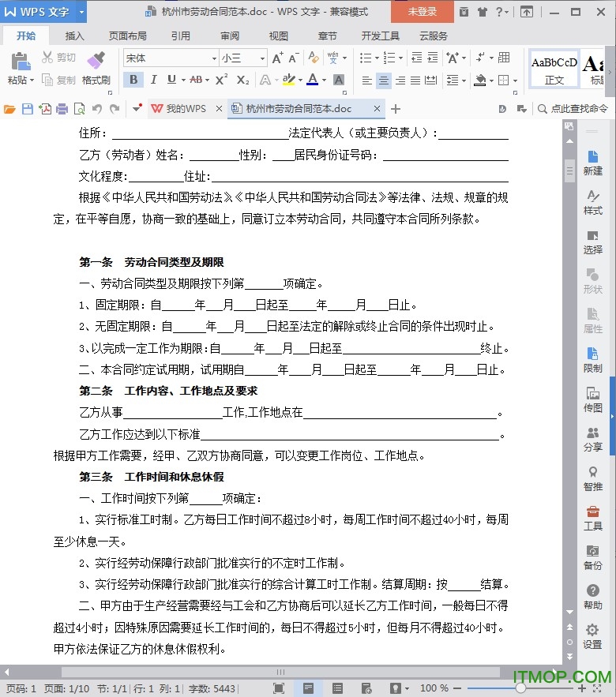Click the Undo arrow

(97, 108)
